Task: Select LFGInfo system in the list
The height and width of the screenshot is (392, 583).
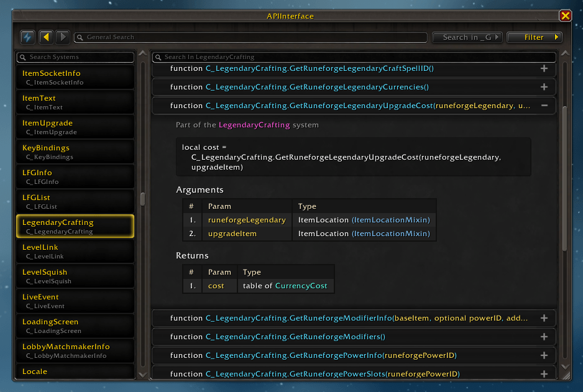Action: (x=75, y=177)
